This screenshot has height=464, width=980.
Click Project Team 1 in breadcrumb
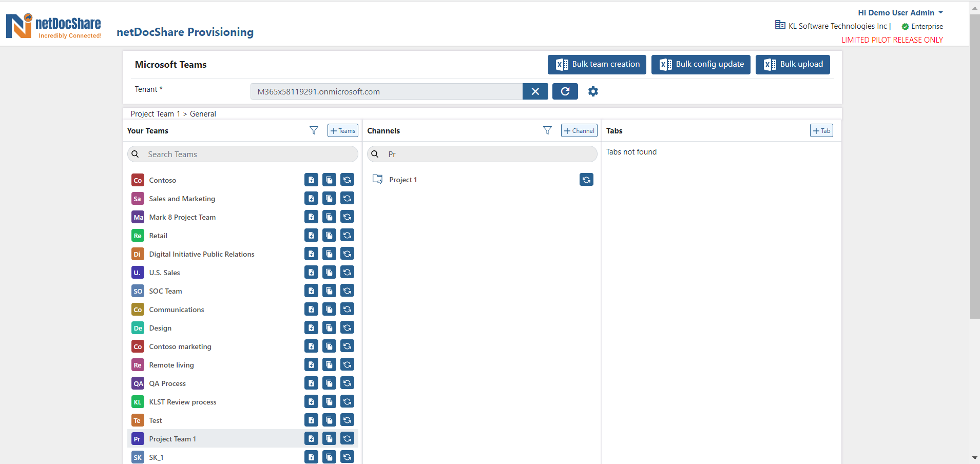click(x=156, y=114)
